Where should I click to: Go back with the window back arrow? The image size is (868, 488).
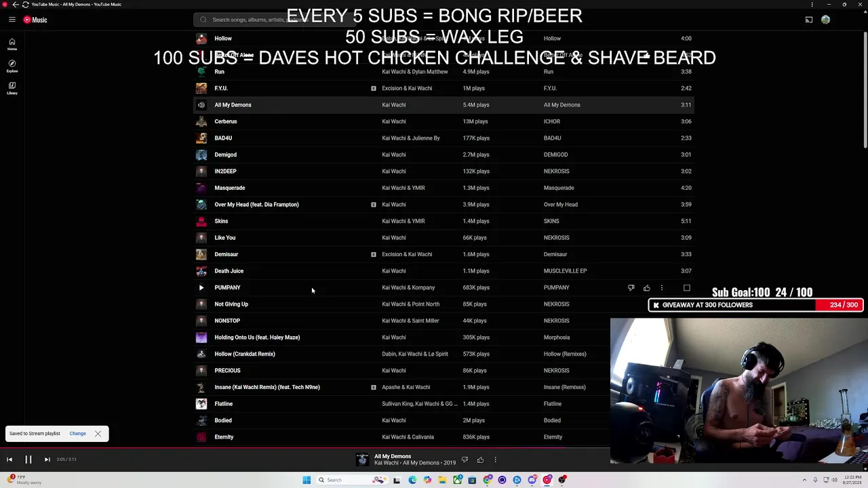point(15,4)
